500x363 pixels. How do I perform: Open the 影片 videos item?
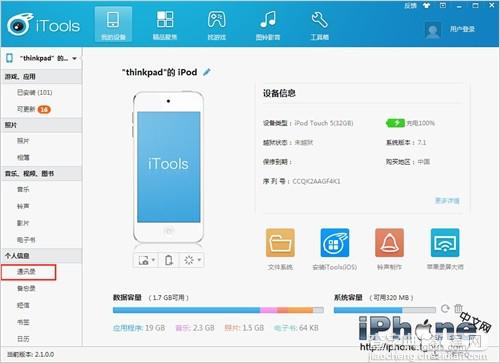point(23,223)
